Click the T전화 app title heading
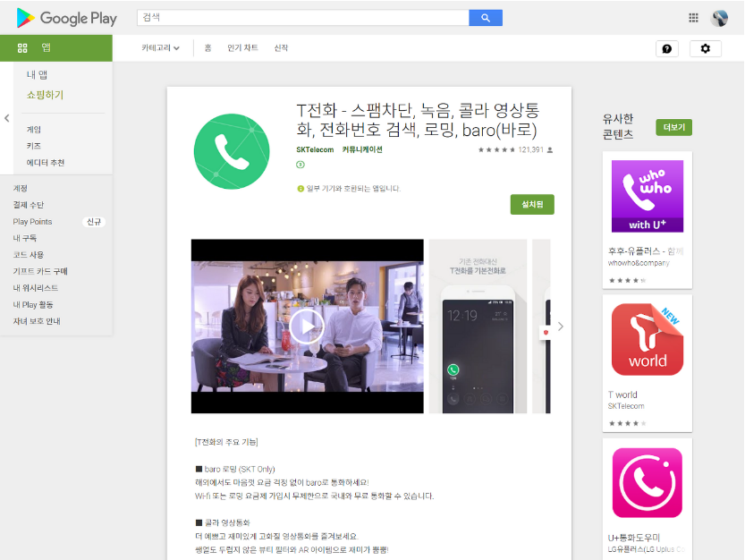The height and width of the screenshot is (560, 745). pyautogui.click(x=418, y=120)
